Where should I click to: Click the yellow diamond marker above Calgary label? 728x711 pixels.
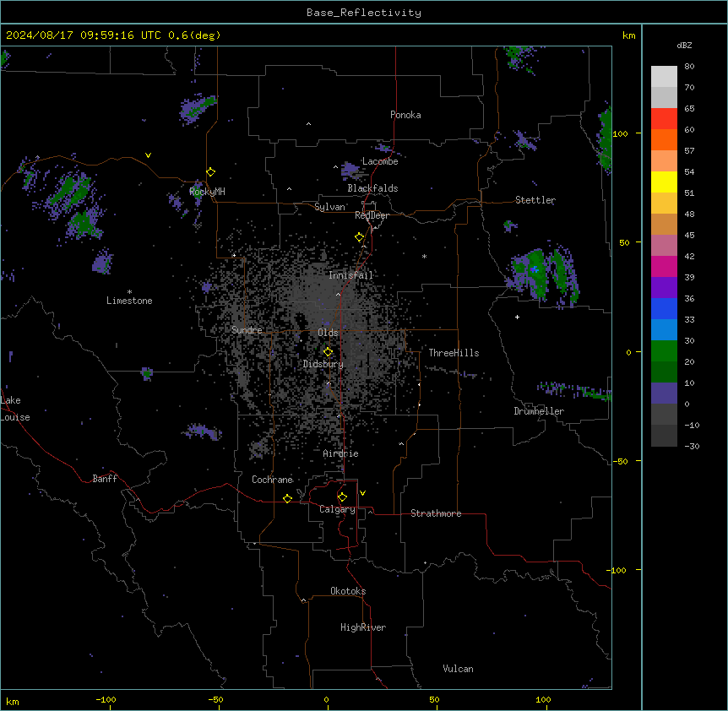342,497
